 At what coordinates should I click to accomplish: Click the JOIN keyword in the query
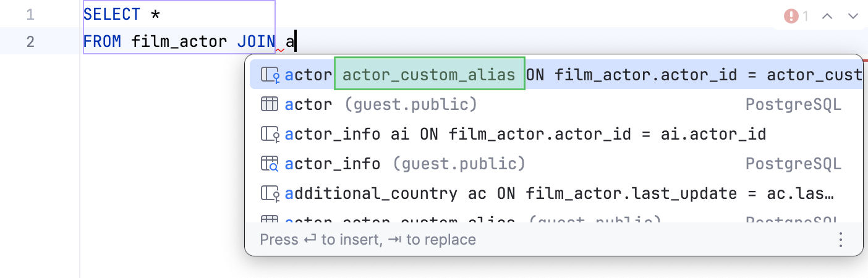256,42
